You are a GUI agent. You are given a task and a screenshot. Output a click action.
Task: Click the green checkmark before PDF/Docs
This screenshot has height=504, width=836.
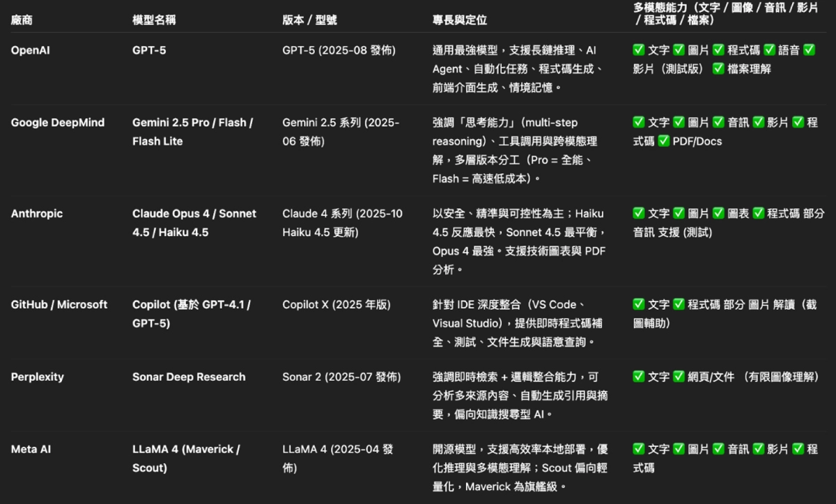tap(663, 141)
